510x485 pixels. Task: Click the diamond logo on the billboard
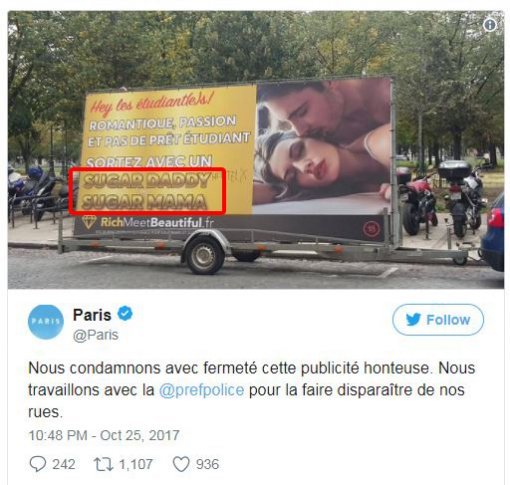89,222
